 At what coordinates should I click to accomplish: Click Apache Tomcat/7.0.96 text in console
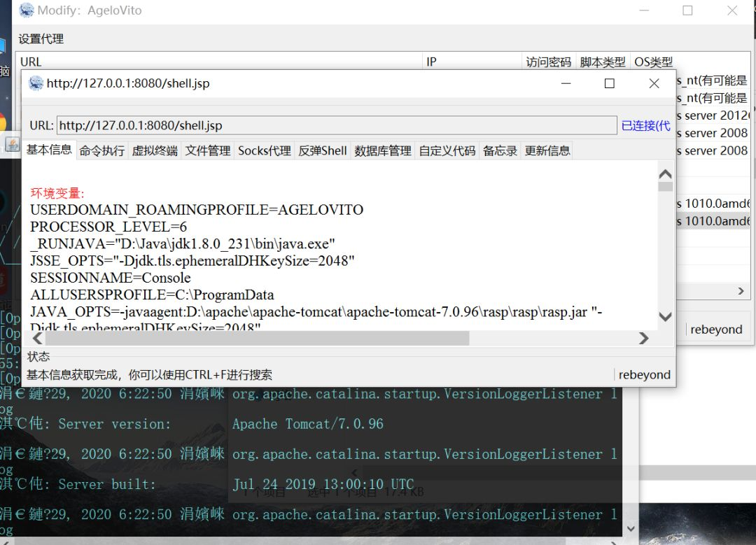[x=307, y=423]
